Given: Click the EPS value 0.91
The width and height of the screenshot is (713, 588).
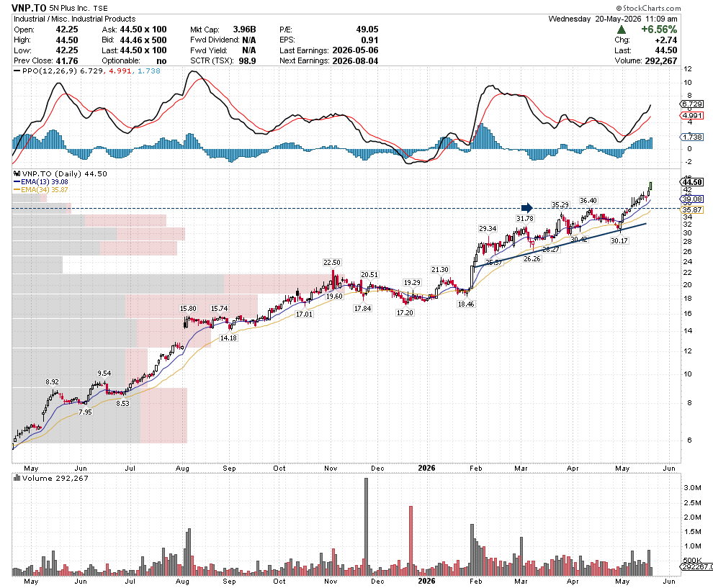Looking at the screenshot, I should click(x=369, y=40).
